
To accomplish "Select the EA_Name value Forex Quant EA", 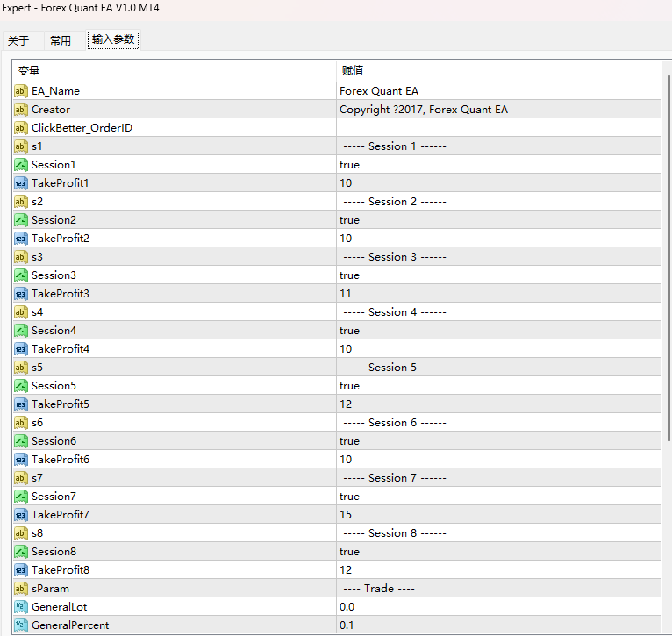I will [x=499, y=91].
